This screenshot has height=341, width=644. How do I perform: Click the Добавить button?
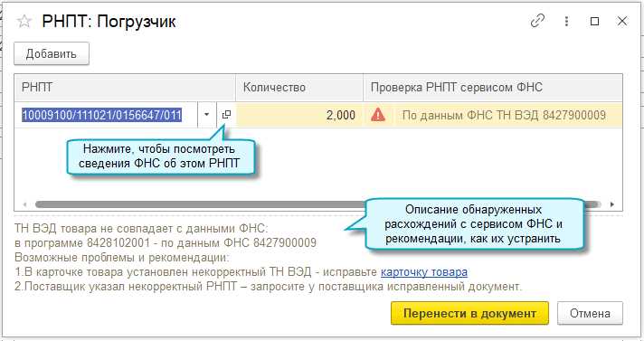point(52,54)
